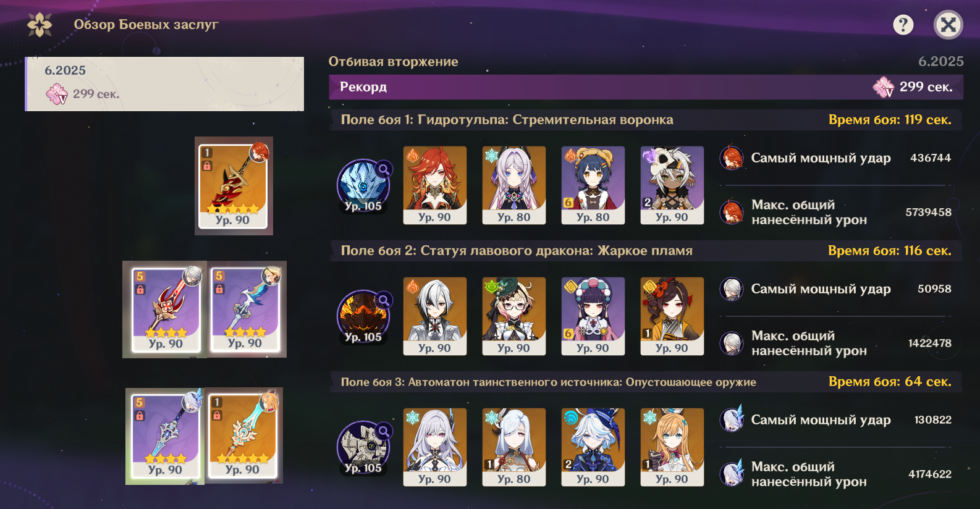Open the help question mark icon
Image resolution: width=980 pixels, height=509 pixels.
(x=903, y=25)
